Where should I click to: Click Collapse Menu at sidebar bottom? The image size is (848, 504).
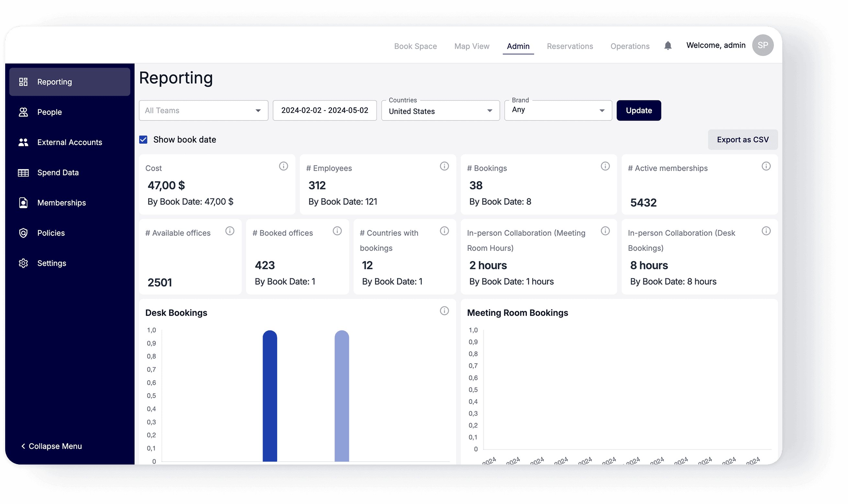[51, 446]
